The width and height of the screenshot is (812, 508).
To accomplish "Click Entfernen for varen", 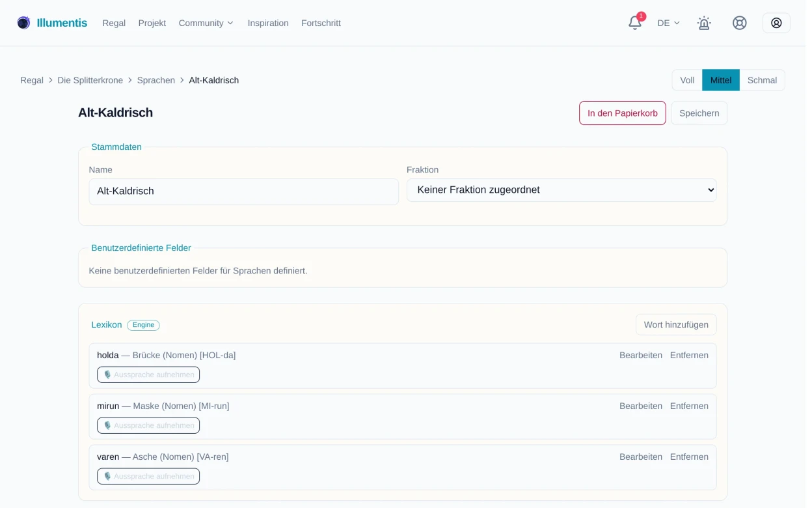I will pos(689,457).
